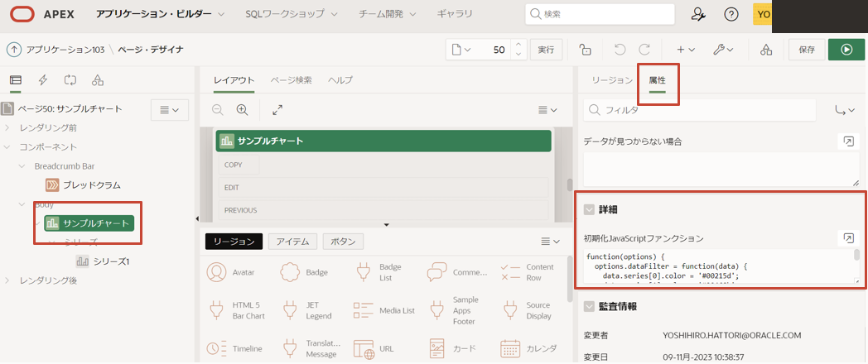Run the page with green play button
This screenshot has height=364, width=868.
846,50
